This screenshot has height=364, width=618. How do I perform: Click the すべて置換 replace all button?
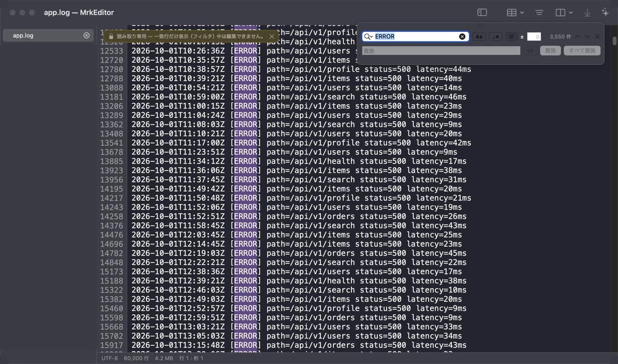(x=582, y=51)
